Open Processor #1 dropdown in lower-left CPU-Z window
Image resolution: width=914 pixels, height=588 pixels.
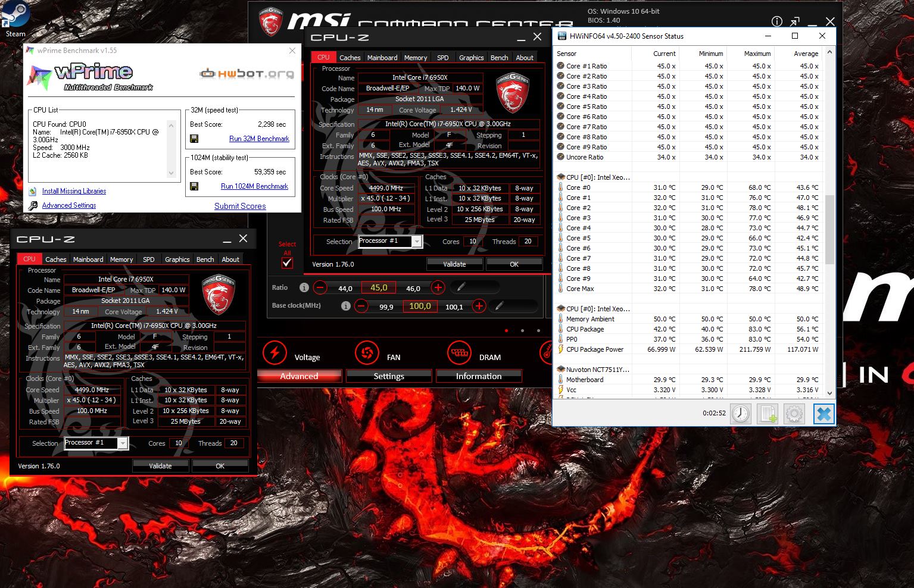[x=123, y=443]
